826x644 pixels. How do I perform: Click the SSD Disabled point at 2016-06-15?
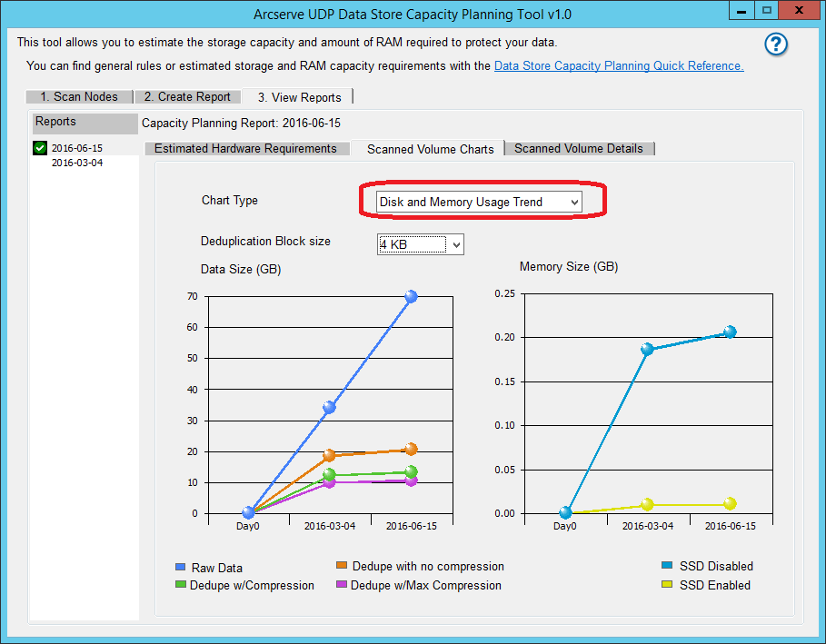(x=730, y=332)
